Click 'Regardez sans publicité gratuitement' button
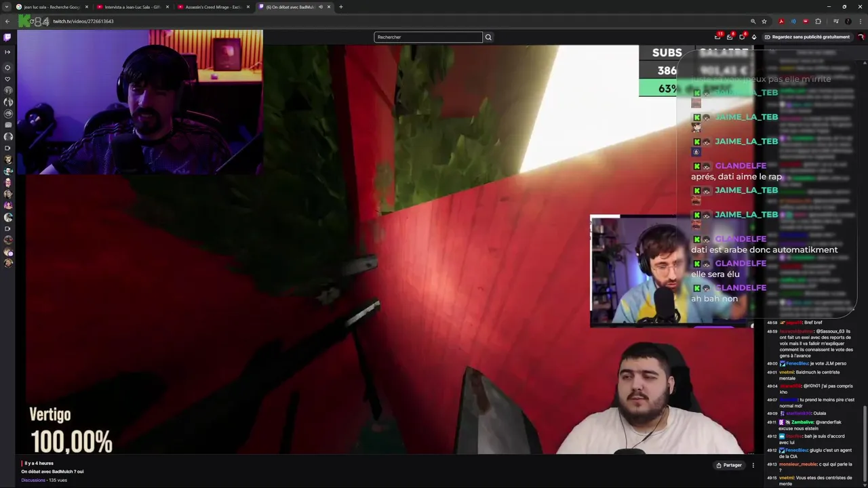Viewport: 868px width, 488px height. pos(807,37)
